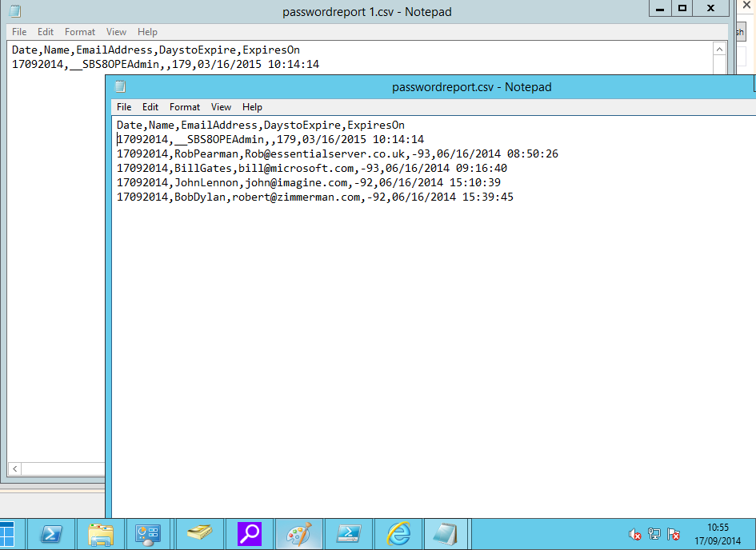Click the muted speaker tray icon
This screenshot has width=756, height=550.
(635, 534)
